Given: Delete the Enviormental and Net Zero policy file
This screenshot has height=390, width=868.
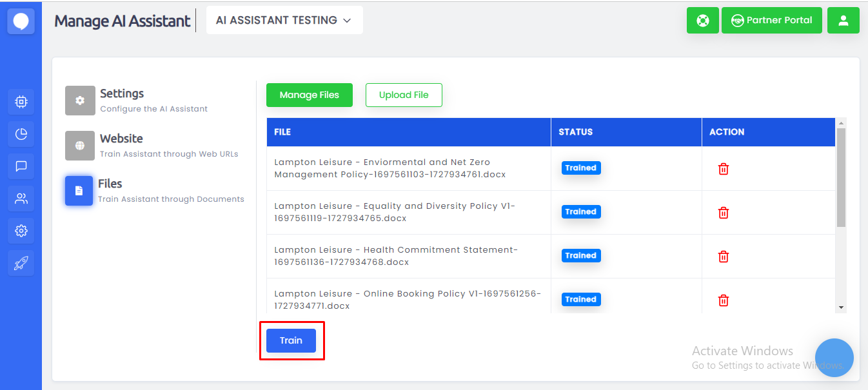Looking at the screenshot, I should point(724,169).
